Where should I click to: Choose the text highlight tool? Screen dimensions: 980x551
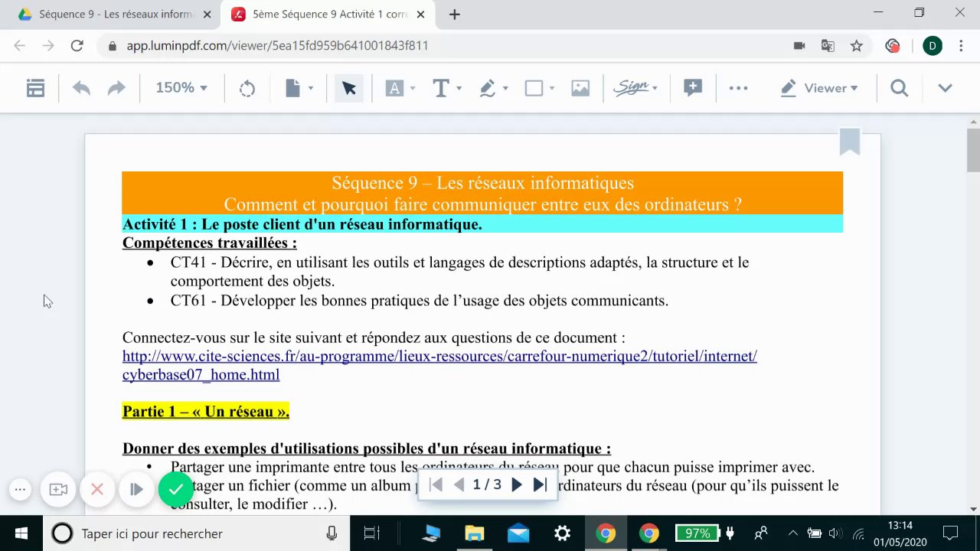[395, 88]
